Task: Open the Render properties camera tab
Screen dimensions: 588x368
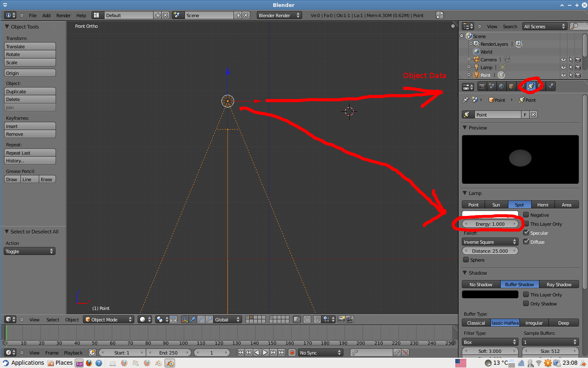Action: tap(482, 86)
